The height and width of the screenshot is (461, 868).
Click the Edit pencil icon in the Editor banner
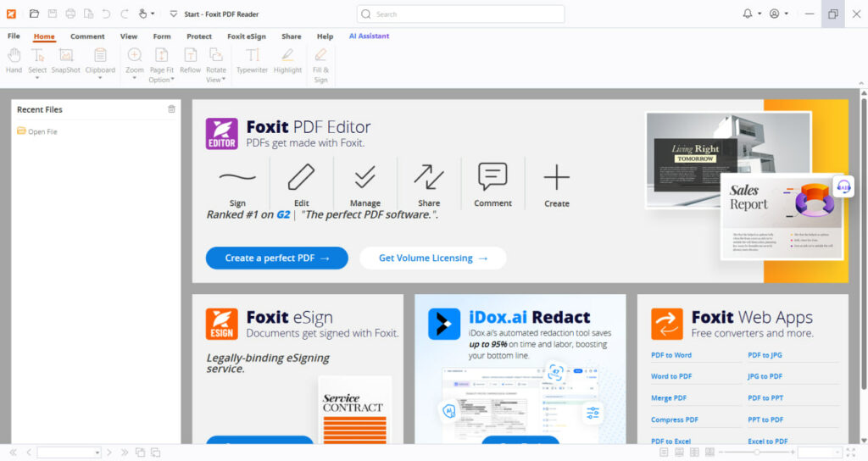301,177
